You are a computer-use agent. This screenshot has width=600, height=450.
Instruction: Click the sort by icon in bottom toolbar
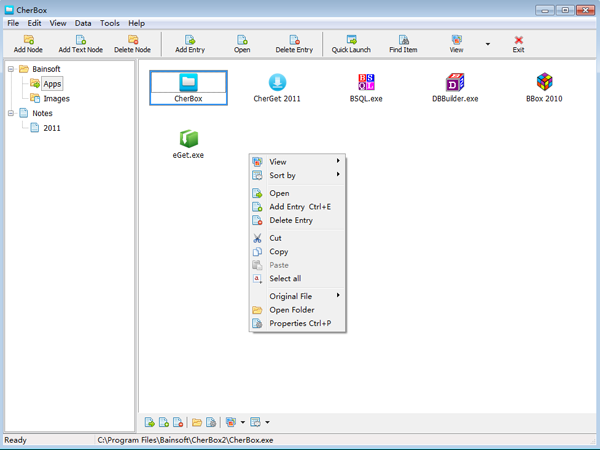[x=255, y=422]
